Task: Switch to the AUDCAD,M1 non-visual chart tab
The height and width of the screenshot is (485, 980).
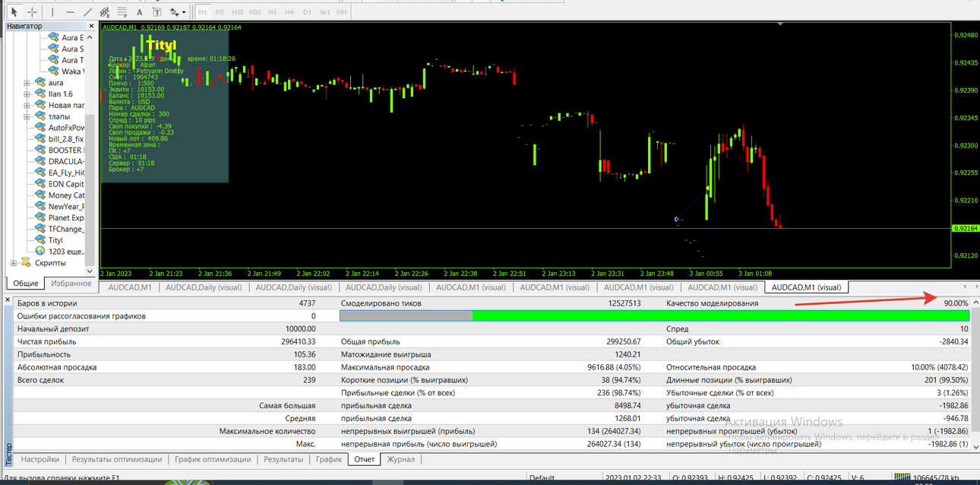Action: pos(129,287)
